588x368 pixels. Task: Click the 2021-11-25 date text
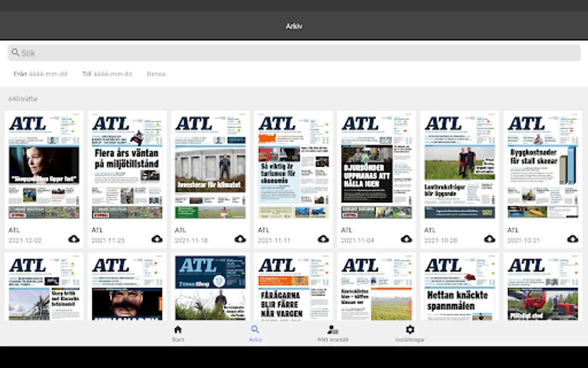coord(108,240)
